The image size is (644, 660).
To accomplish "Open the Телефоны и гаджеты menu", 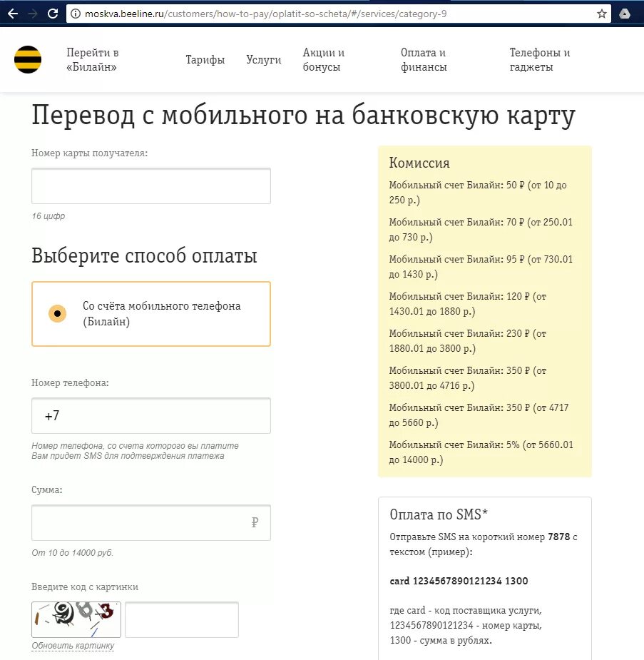I will 540,60.
